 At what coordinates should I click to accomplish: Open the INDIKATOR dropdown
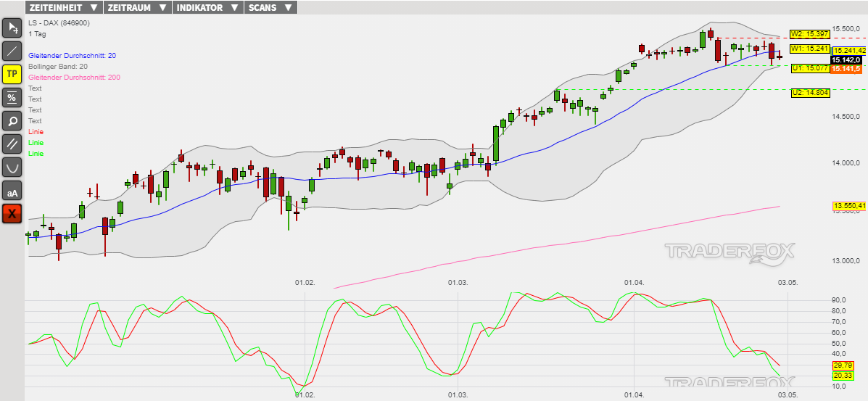207,7
